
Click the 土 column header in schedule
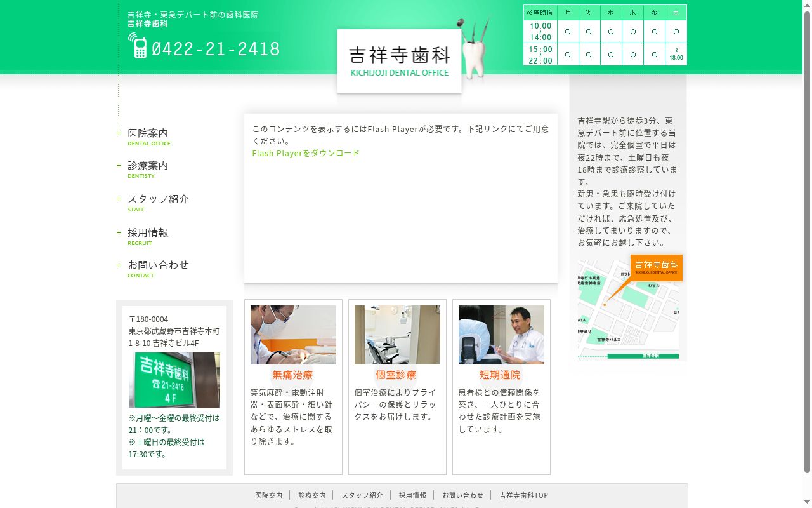tap(676, 13)
